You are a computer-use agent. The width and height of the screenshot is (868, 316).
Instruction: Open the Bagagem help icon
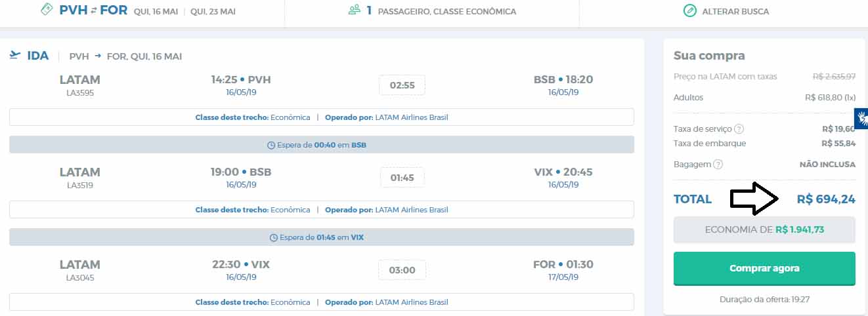[718, 165]
